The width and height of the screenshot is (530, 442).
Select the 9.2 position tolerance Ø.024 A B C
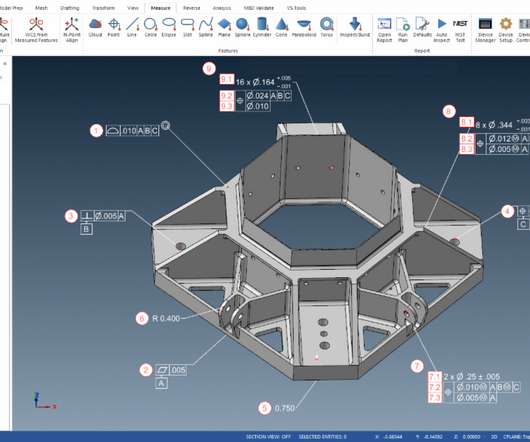[x=269, y=96]
